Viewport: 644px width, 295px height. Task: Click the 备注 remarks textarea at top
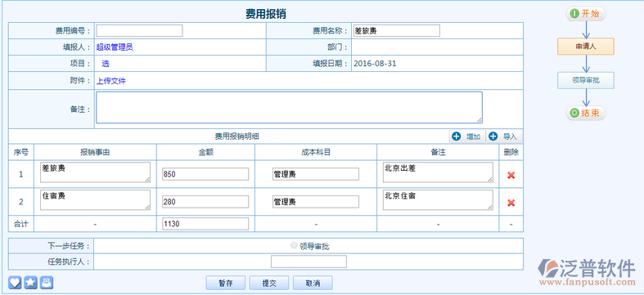(289, 108)
